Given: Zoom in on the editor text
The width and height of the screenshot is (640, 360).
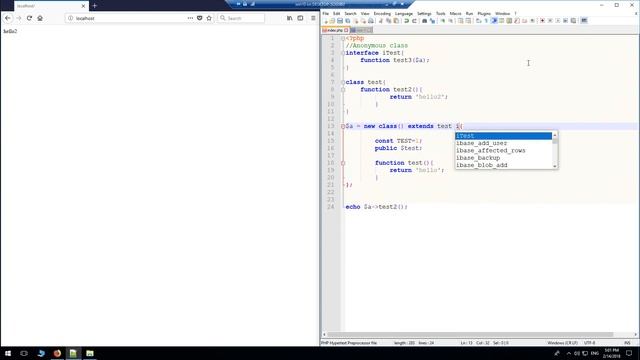Looking at the screenshot, I should [442, 20].
